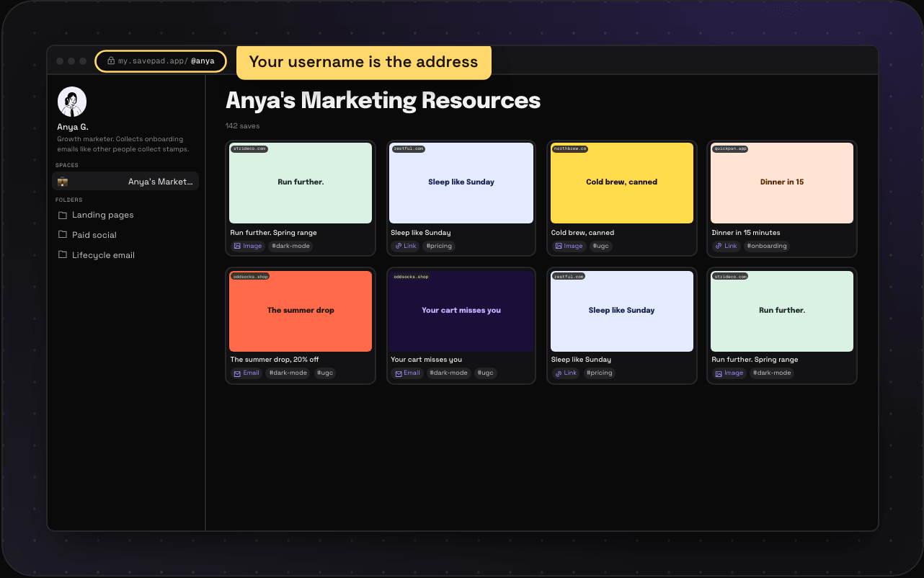Click the folder icon beside Paid social
The image size is (924, 578).
63,235
